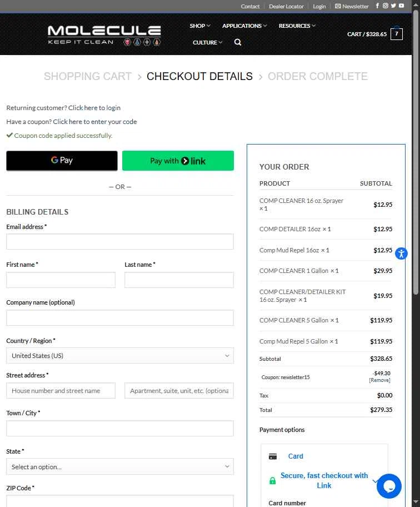Expand the CULTURE menu
The image size is (420, 507).
[207, 42]
